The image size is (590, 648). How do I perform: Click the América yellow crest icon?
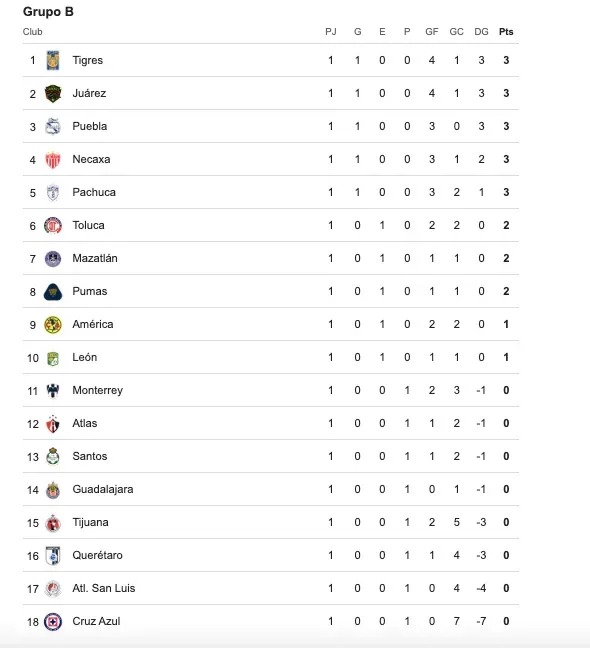tap(53, 325)
